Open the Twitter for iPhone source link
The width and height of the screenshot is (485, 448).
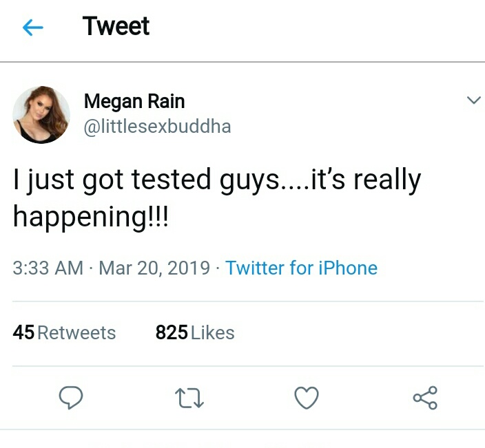coord(301,268)
